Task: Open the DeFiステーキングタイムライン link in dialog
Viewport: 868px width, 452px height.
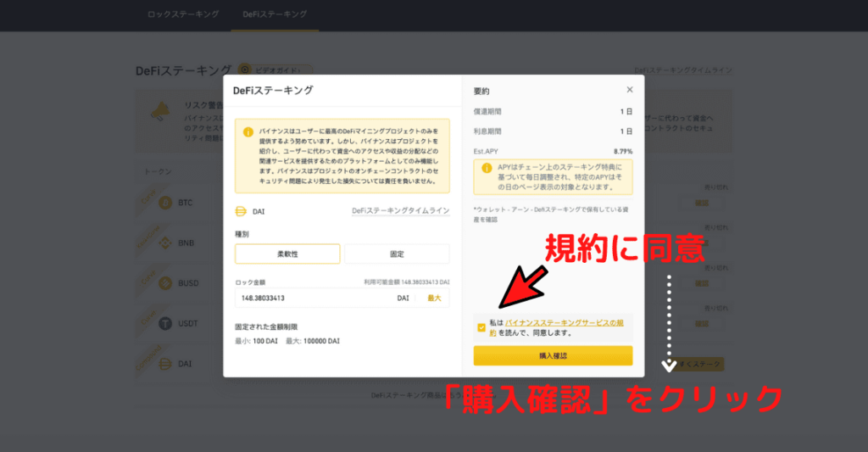Action: 401,211
